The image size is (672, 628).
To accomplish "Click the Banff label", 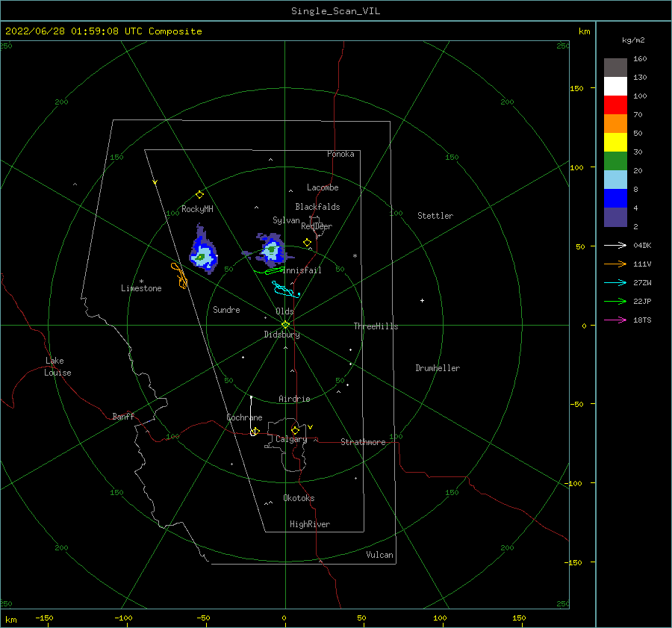I will pyautogui.click(x=123, y=416).
